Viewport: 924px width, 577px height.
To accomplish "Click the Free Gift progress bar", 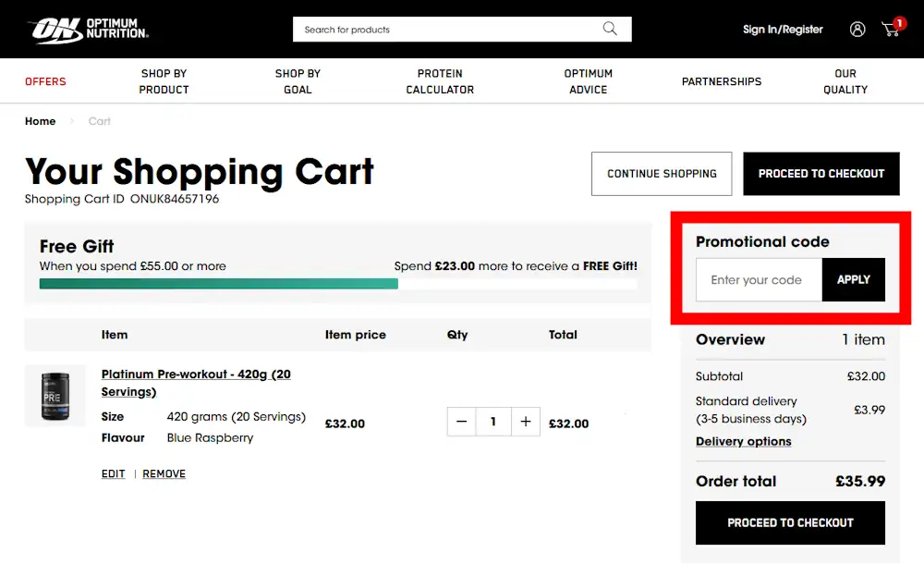I will tap(338, 284).
